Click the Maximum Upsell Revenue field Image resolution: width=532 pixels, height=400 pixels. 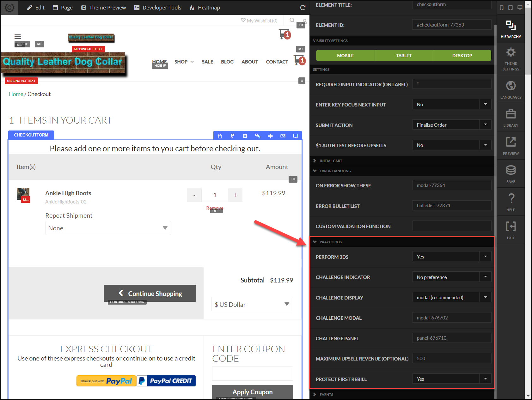[x=452, y=358]
